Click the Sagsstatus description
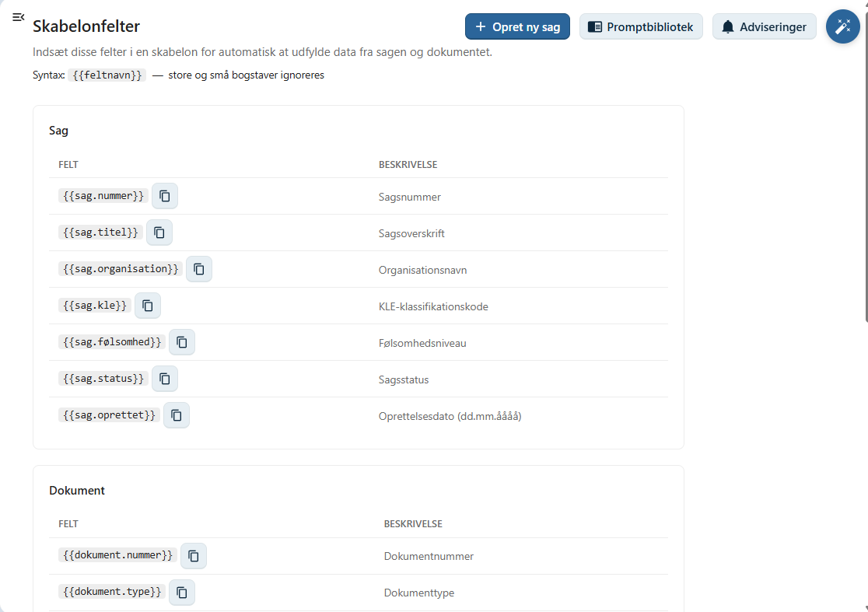868x612 pixels. click(x=404, y=379)
